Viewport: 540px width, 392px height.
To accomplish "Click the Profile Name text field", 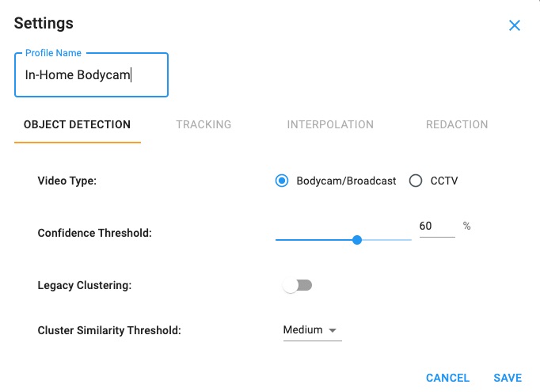I will [x=91, y=76].
